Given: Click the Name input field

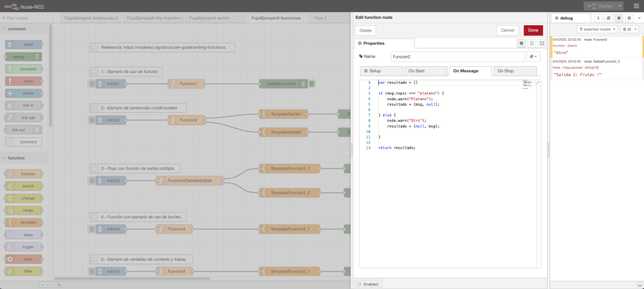Looking at the screenshot, I should point(457,57).
